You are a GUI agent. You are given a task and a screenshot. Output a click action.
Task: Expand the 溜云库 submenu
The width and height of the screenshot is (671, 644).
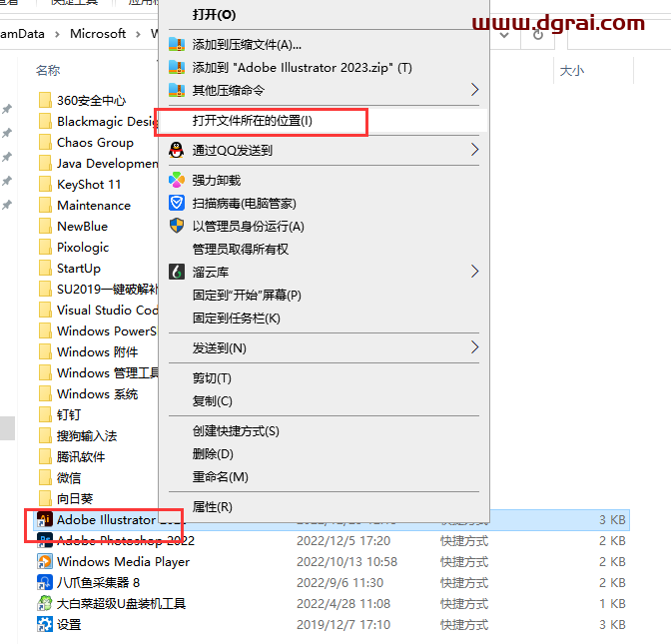click(x=474, y=271)
